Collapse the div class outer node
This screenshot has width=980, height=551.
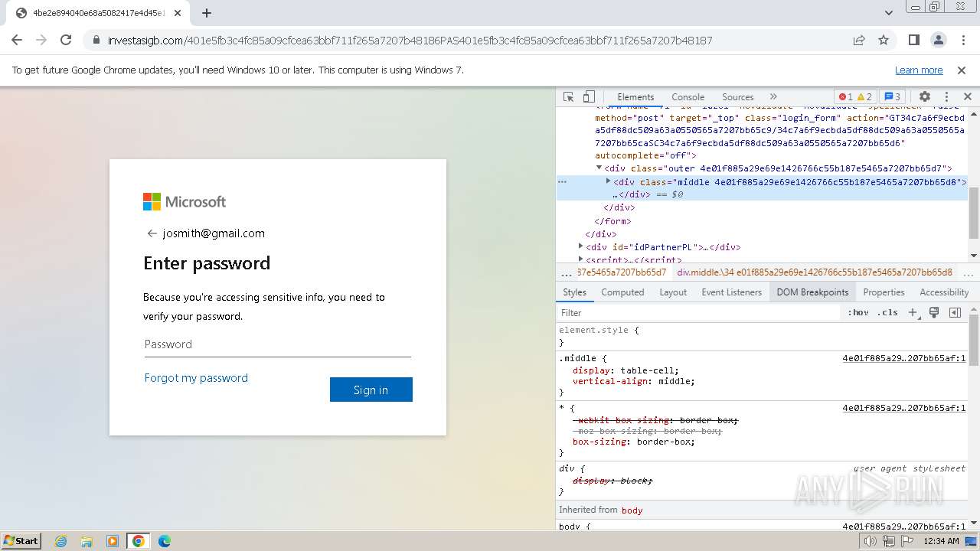599,168
